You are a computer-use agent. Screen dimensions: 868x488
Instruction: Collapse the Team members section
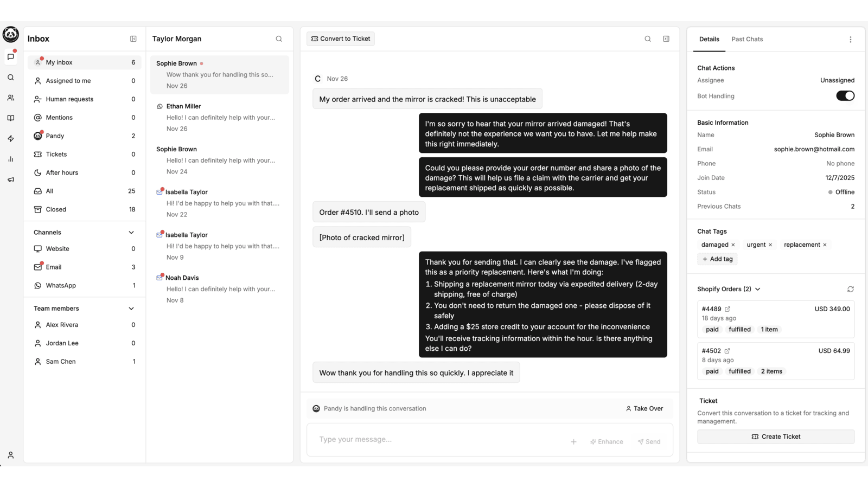point(131,308)
